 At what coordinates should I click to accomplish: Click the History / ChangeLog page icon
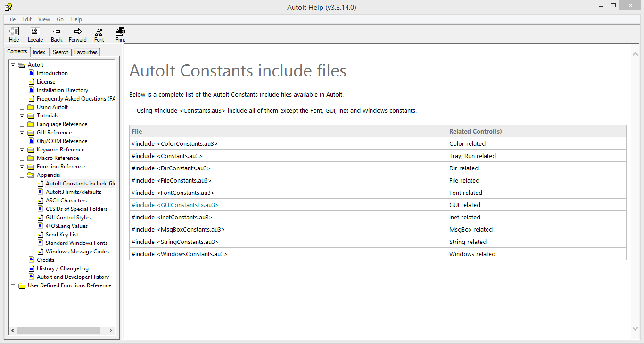[x=32, y=268]
